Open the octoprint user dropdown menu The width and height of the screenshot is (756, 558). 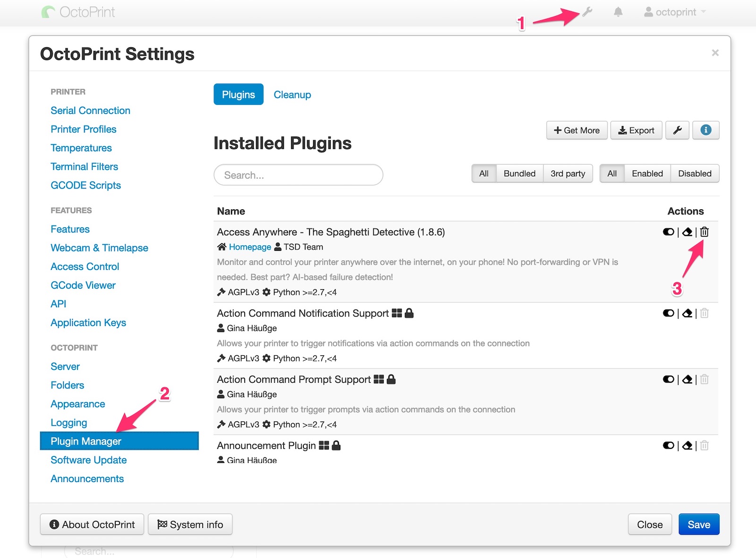pos(675,12)
